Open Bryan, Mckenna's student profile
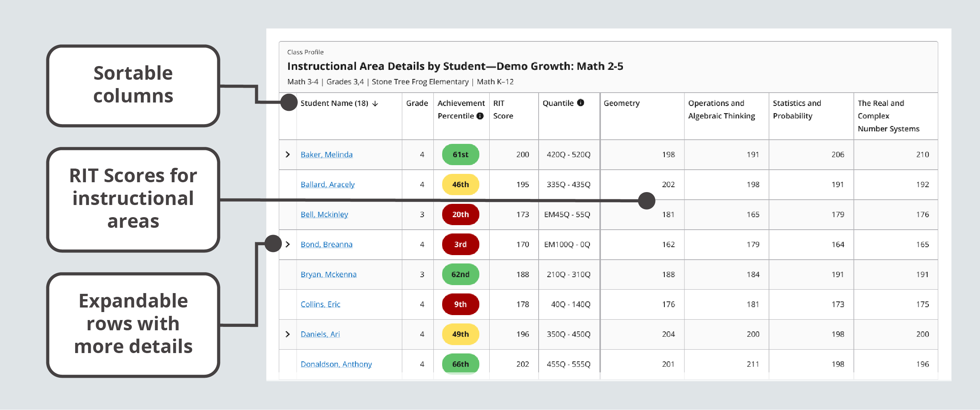Screen dimensions: 980x410 coord(328,274)
